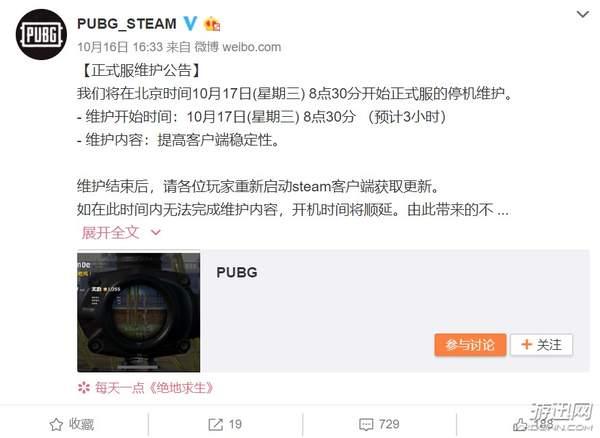Like the post with thumbs-up icon
Screen dimensions: 600x438
(520, 424)
